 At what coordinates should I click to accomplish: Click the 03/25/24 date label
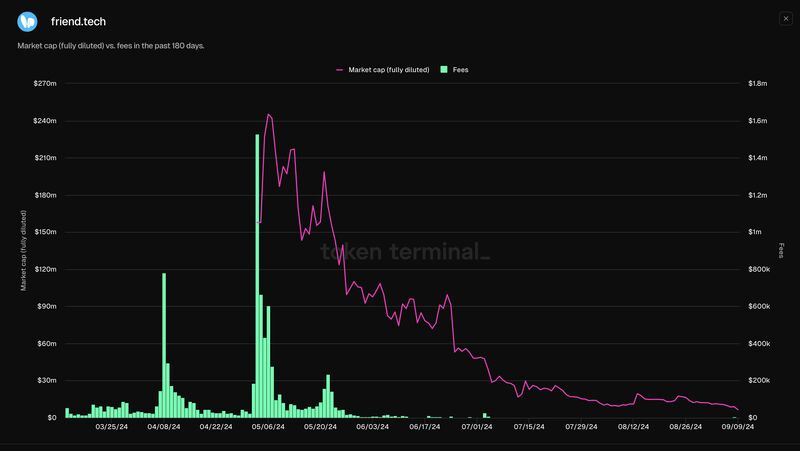pyautogui.click(x=112, y=427)
